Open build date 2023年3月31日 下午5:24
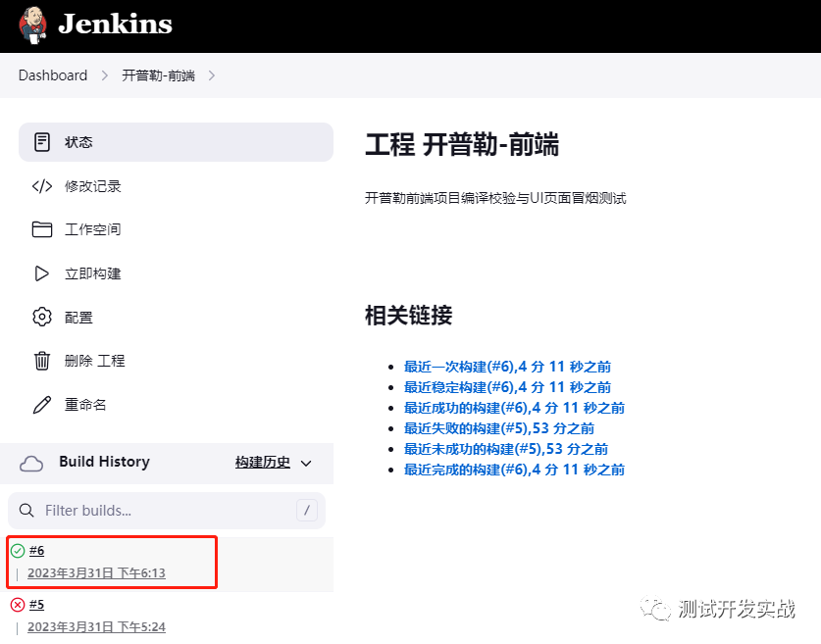This screenshot has height=644, width=821. tap(96, 627)
